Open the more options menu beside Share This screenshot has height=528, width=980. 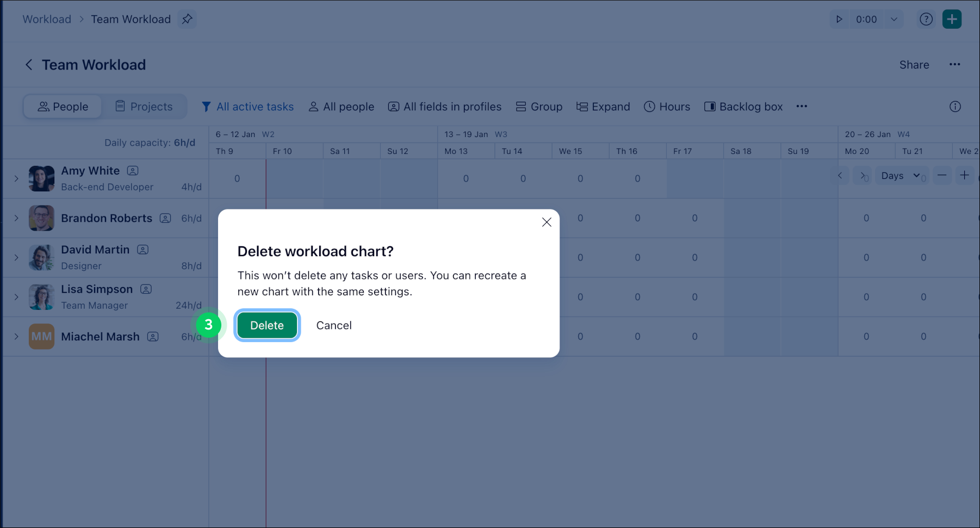coord(955,64)
